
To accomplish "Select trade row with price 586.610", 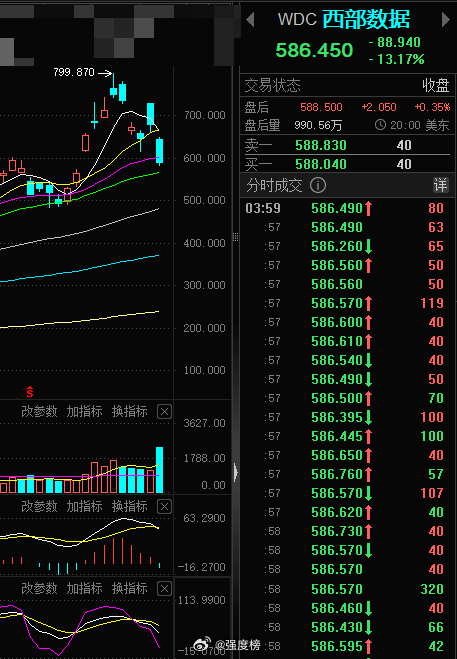I will 347,341.
